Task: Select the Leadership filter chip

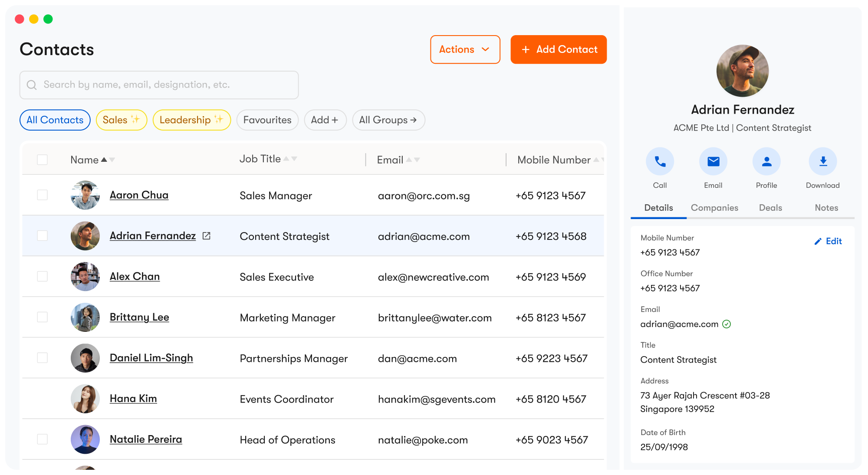Action: (192, 120)
